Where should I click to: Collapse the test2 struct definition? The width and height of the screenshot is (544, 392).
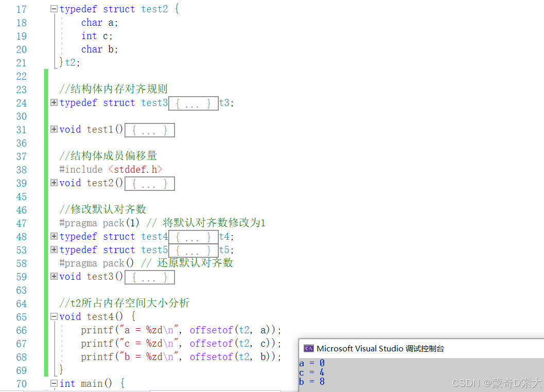pos(54,9)
